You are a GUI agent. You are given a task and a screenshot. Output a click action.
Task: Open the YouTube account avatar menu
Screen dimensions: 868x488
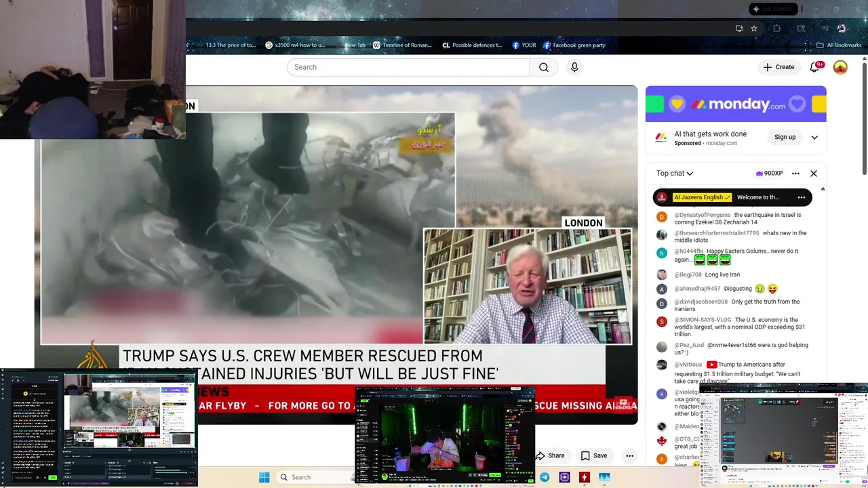[840, 67]
